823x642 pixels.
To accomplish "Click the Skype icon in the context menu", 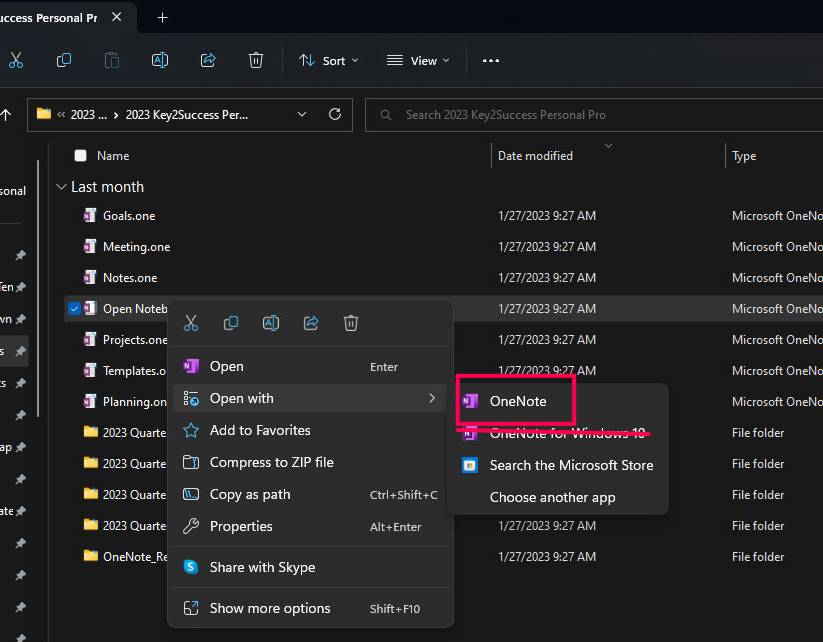I will 191,567.
